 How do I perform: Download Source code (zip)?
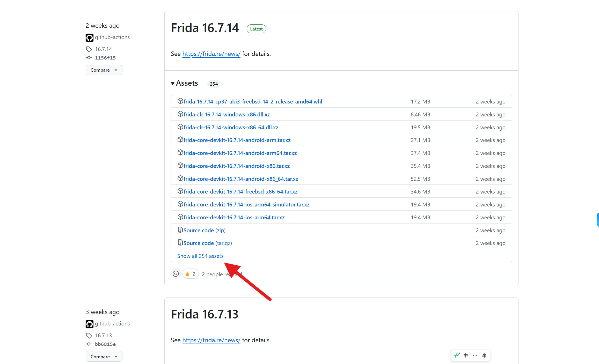pyautogui.click(x=204, y=231)
